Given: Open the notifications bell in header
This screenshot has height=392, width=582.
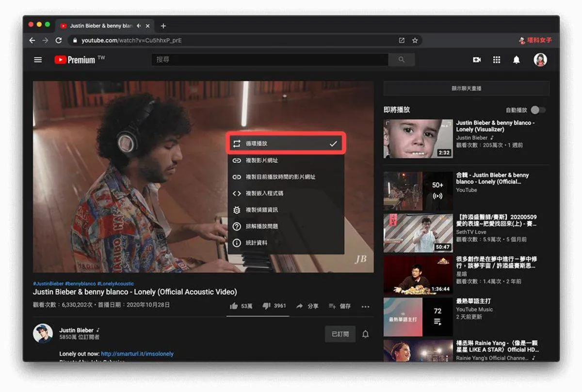Looking at the screenshot, I should 517,60.
